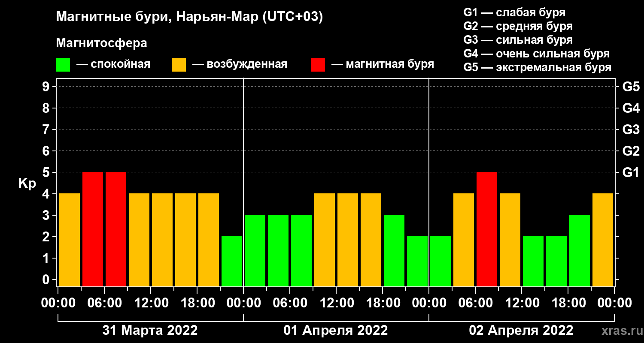The image size is (644, 343).
Task: Click the red Kp 5 bar on 02 April
Action: click(x=487, y=229)
